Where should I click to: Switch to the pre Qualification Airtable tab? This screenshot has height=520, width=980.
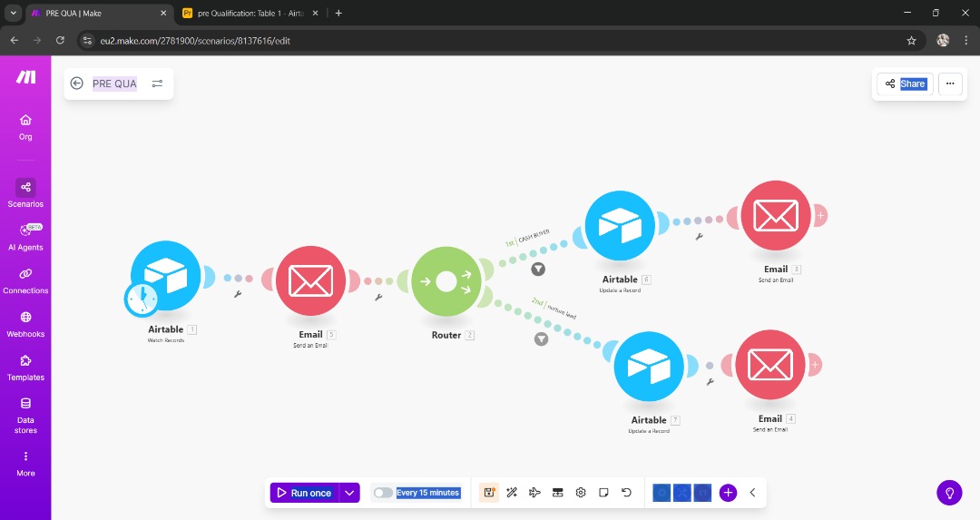(x=250, y=13)
